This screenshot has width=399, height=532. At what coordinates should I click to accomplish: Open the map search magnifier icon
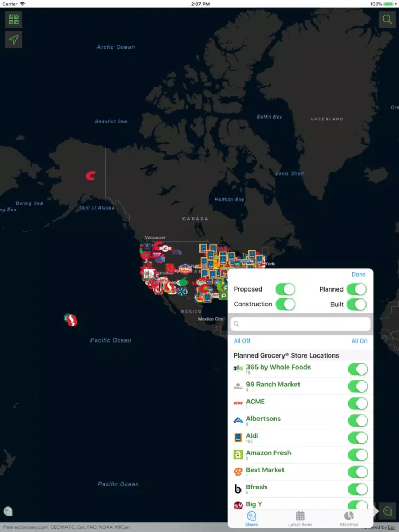(387, 19)
